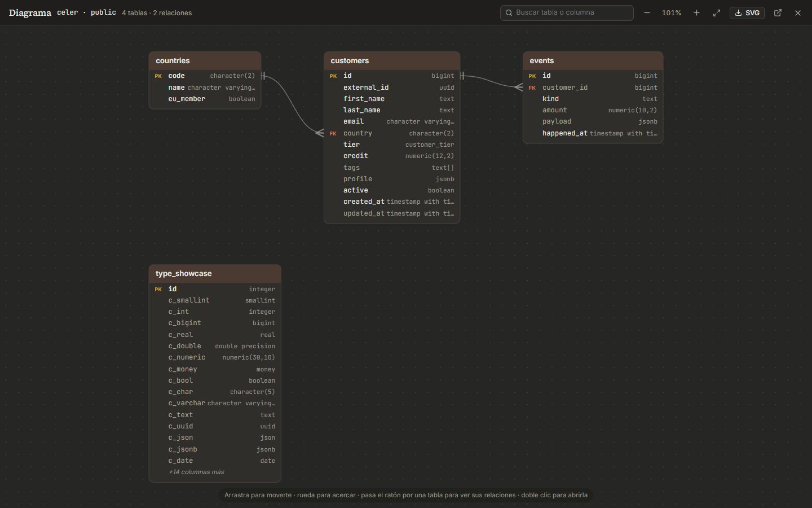Click the code column in countries

point(205,76)
